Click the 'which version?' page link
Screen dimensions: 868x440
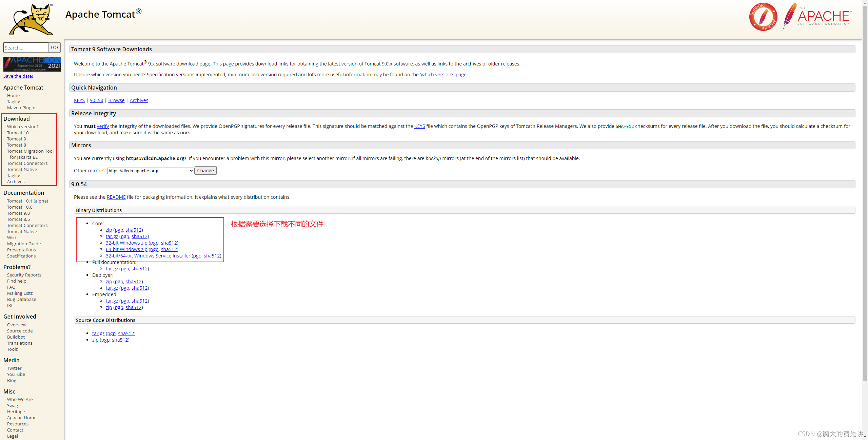[437, 75]
